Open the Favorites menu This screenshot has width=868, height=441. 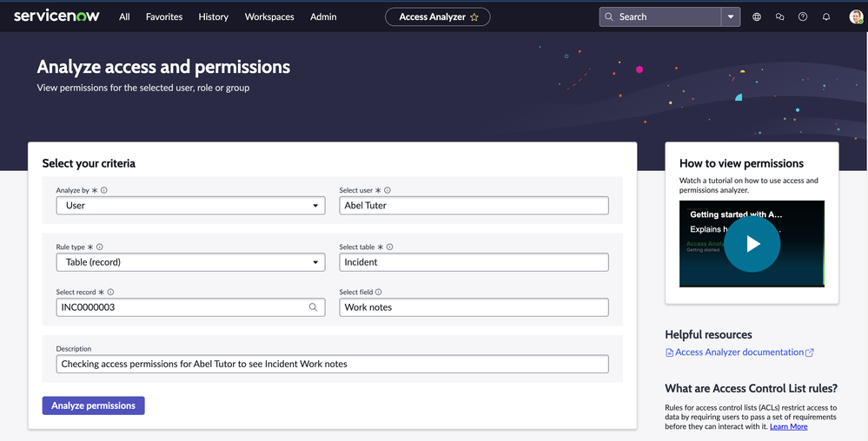[x=164, y=16]
